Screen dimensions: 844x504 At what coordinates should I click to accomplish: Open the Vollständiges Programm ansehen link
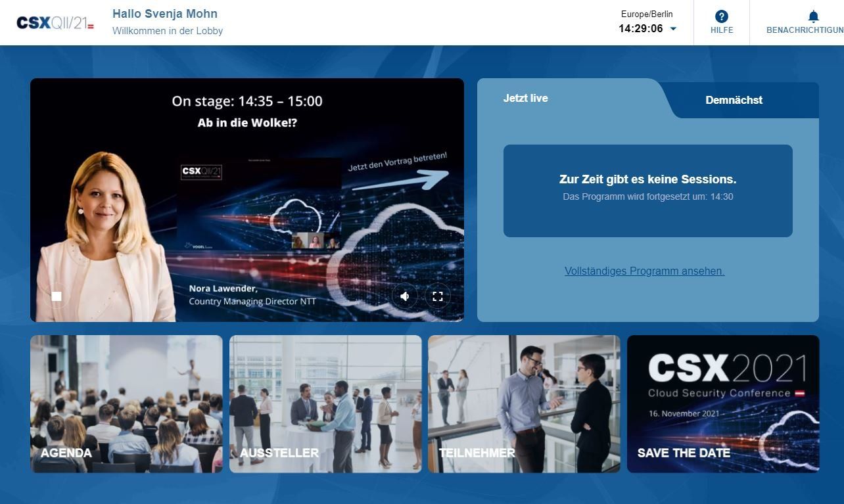(x=644, y=271)
